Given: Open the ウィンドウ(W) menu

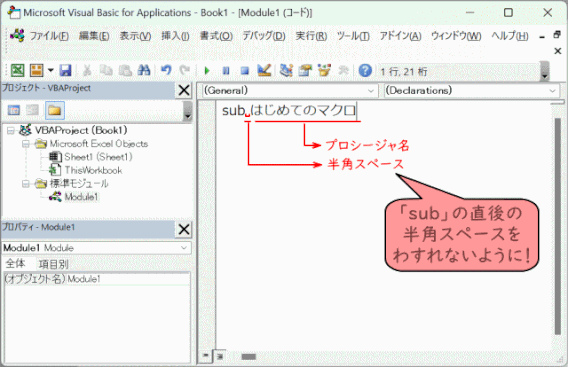Looking at the screenshot, I should (x=456, y=36).
